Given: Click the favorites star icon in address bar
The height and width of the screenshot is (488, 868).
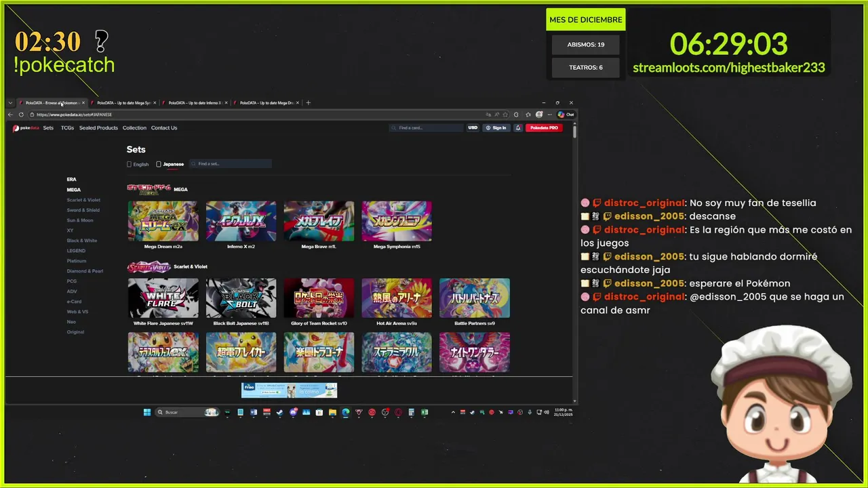Looking at the screenshot, I should (505, 115).
